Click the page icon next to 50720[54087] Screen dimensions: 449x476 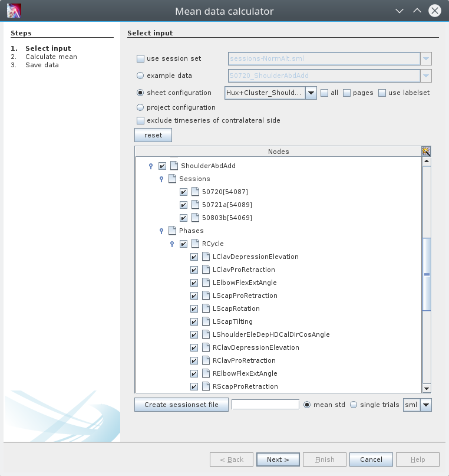click(x=195, y=192)
